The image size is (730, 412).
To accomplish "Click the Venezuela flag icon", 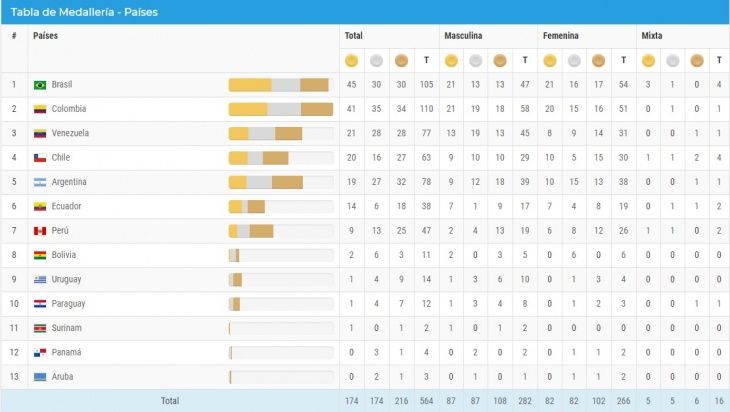I will point(40,133).
